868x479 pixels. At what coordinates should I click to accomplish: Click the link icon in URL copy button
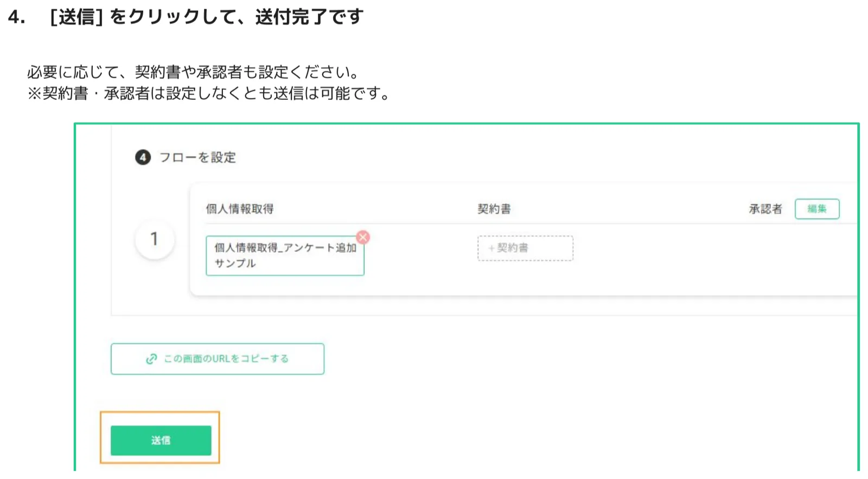click(151, 359)
